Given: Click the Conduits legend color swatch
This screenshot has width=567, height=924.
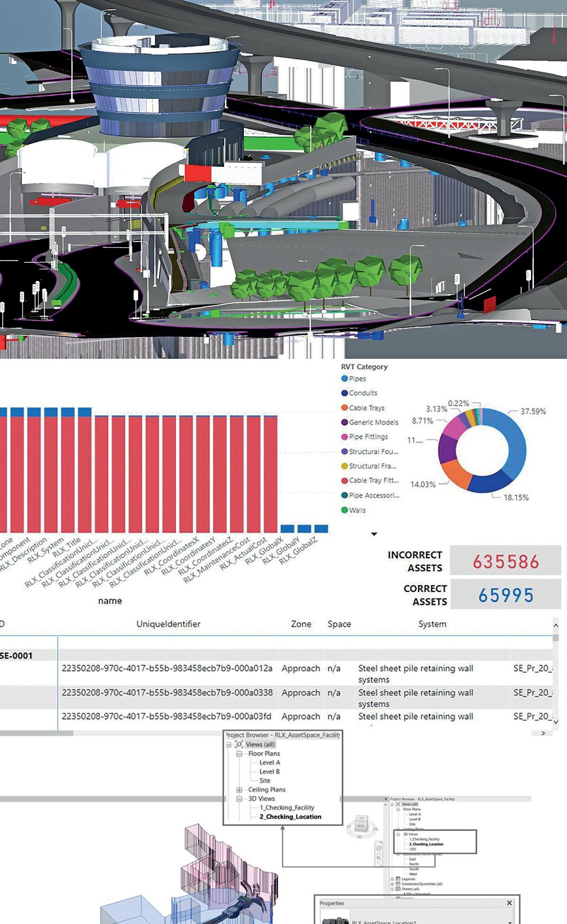Looking at the screenshot, I should click(344, 393).
